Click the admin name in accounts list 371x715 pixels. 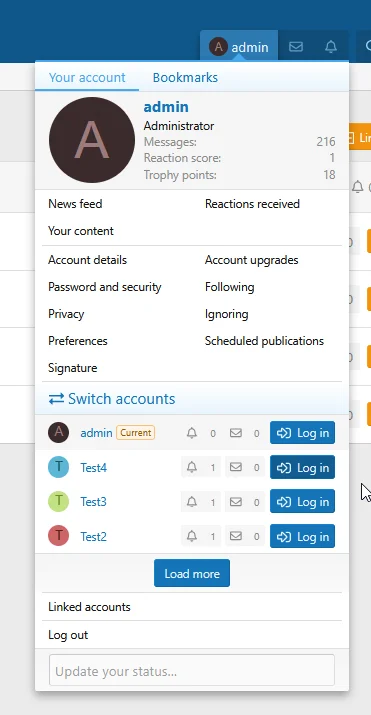point(96,433)
